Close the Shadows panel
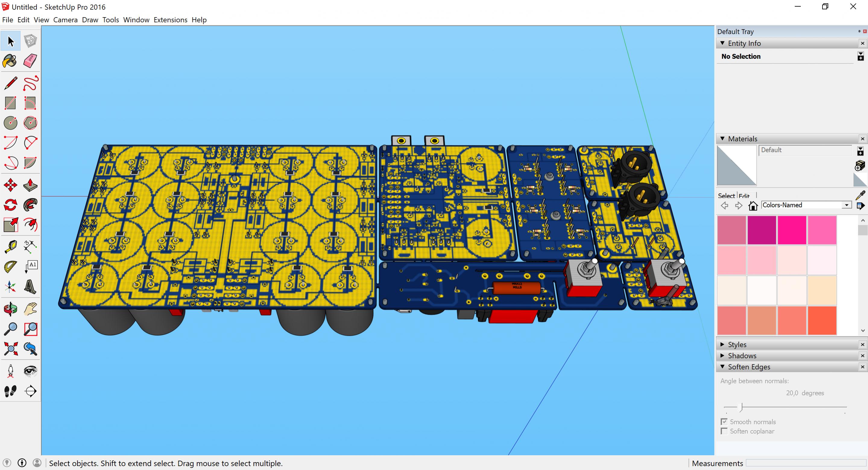The width and height of the screenshot is (868, 470). [x=862, y=355]
